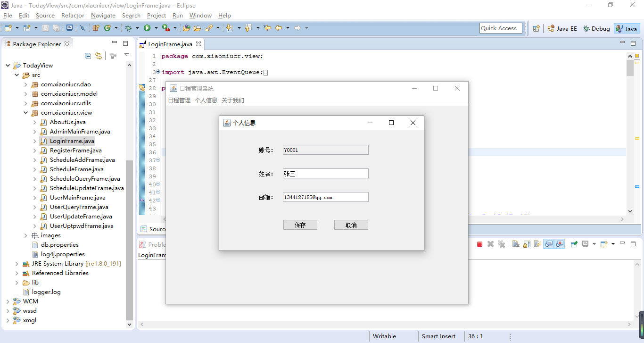Pin the console using the pin icon

point(575,244)
